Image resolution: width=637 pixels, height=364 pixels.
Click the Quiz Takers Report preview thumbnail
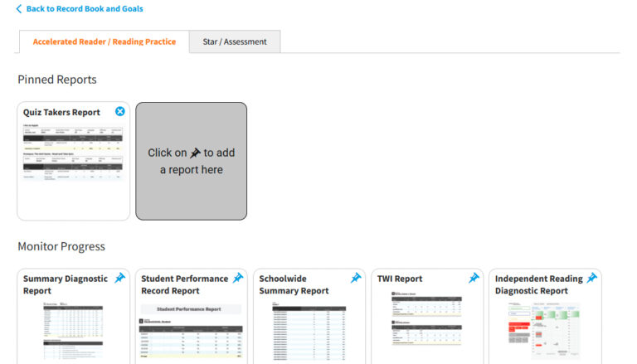pyautogui.click(x=73, y=158)
